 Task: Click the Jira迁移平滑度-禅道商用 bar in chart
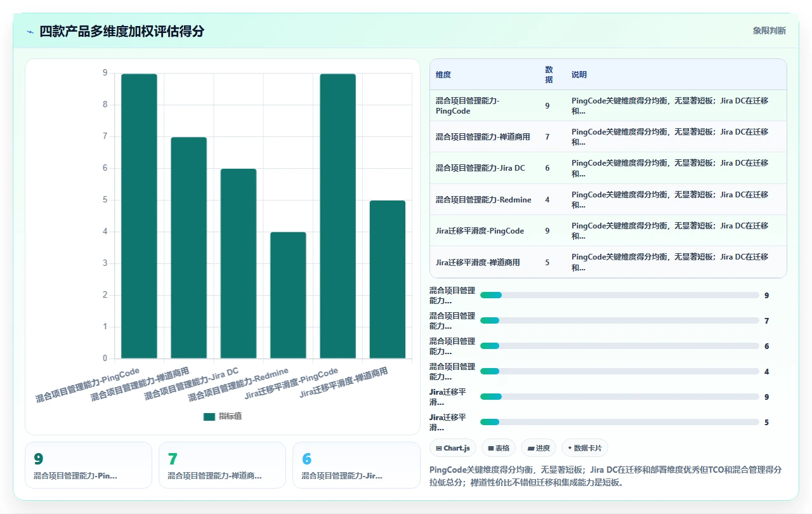(388, 279)
